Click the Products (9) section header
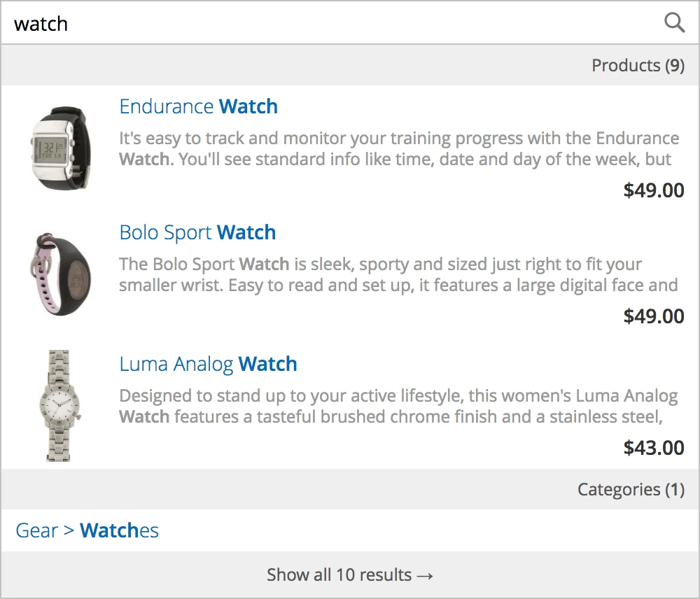700x599 pixels. pos(637,66)
